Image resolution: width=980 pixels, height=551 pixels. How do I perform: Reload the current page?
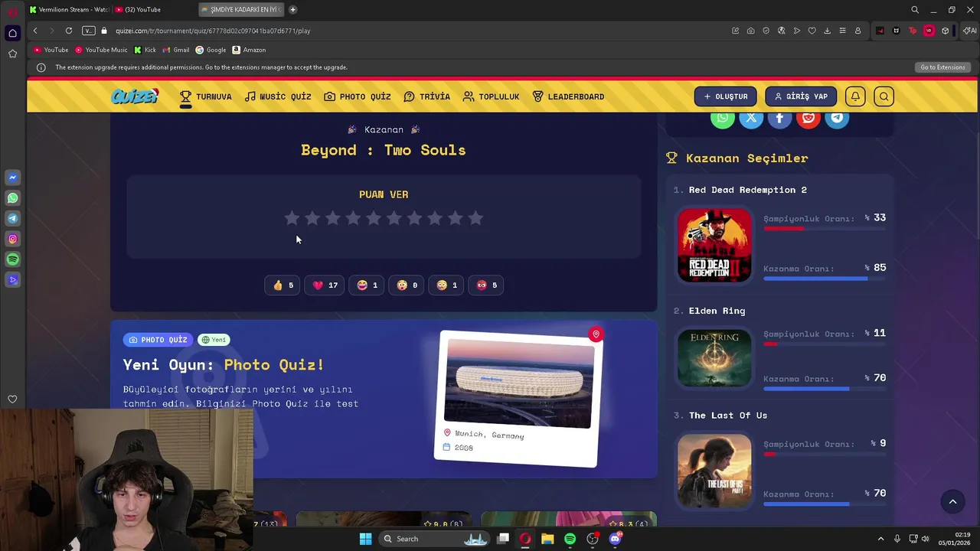click(69, 31)
